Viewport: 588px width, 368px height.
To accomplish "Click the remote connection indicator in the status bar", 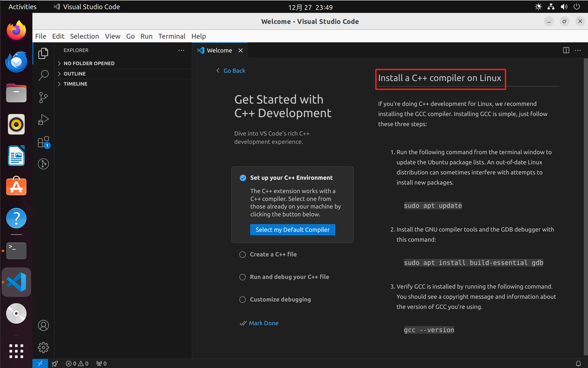I will click(40, 363).
